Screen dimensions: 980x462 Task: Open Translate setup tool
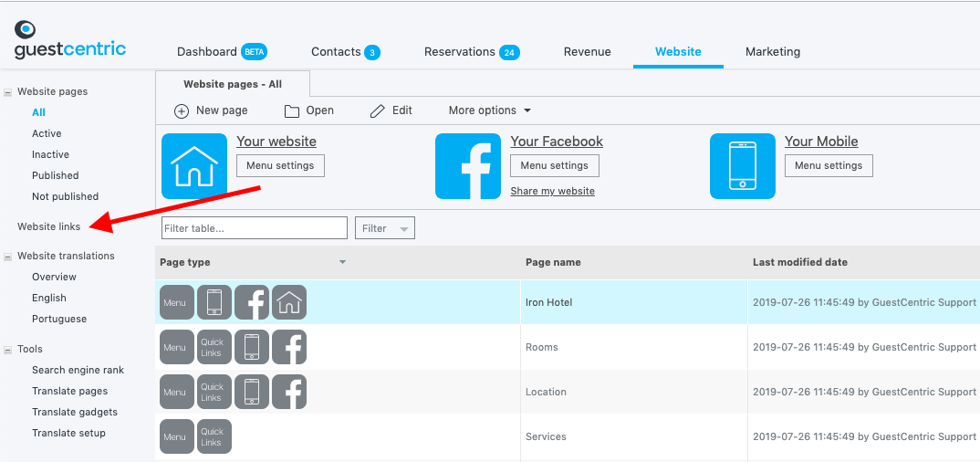point(68,434)
